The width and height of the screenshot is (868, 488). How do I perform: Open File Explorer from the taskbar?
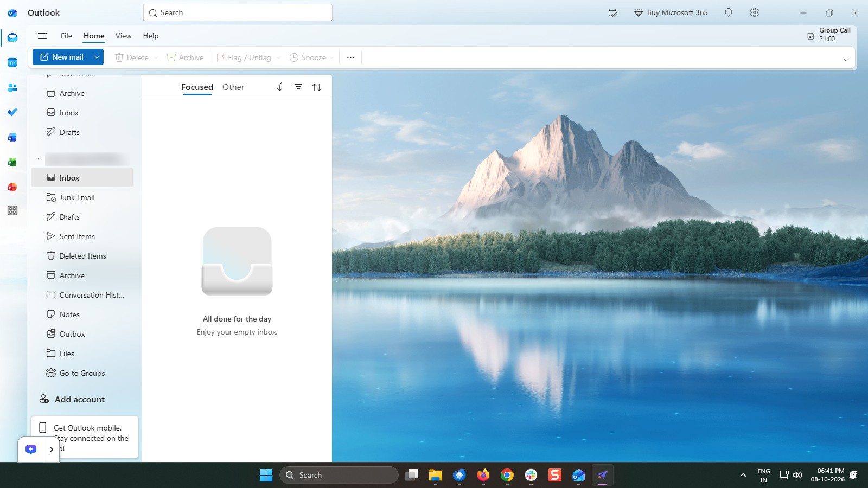[x=436, y=475]
